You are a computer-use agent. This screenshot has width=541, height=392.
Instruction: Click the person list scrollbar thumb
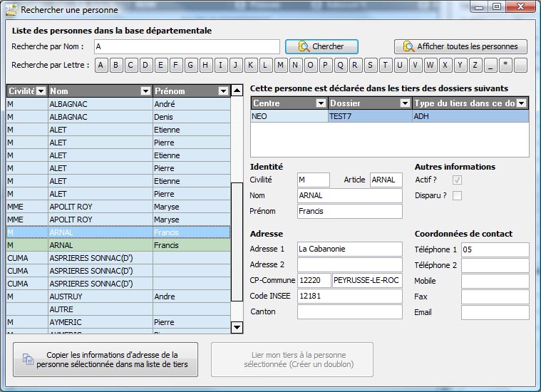(237, 242)
